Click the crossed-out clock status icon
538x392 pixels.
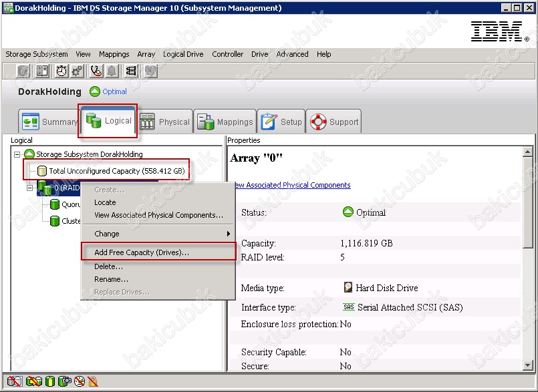[x=80, y=381]
